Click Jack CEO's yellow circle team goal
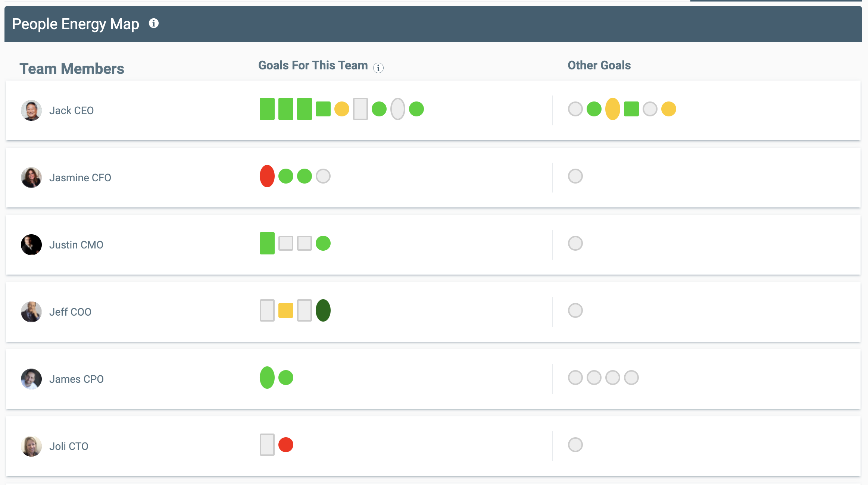The height and width of the screenshot is (485, 868). click(341, 109)
